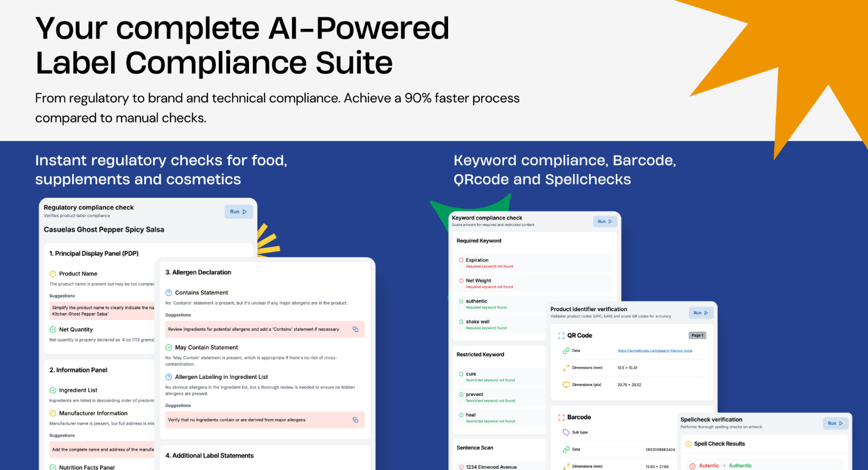Copy the 'Verify that no ingredients' suggestion
Screen dimensions: 868x470
(355, 420)
